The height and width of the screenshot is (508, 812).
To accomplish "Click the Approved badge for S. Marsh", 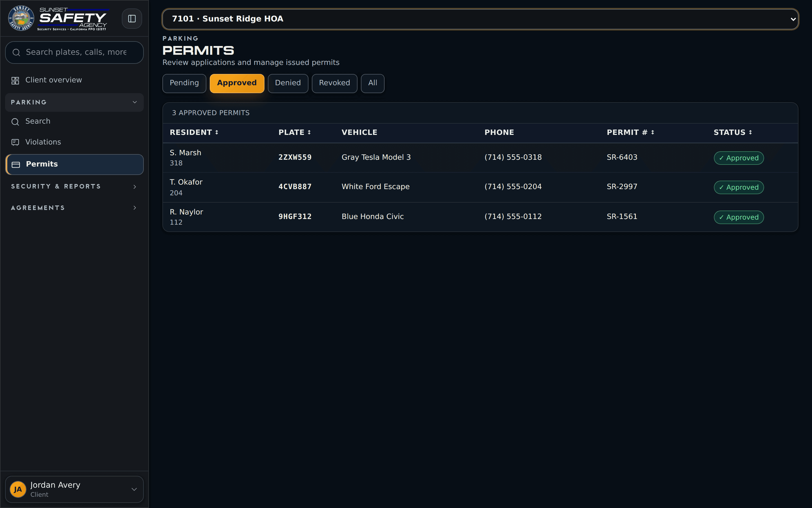I will tap(738, 158).
